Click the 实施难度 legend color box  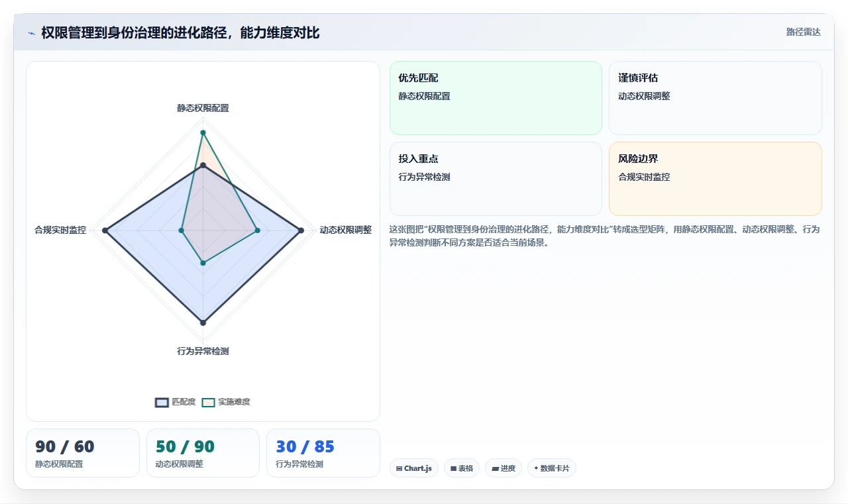[209, 403]
